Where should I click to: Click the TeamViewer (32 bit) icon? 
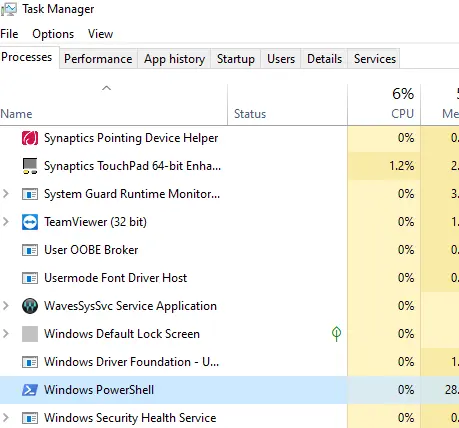click(x=30, y=222)
